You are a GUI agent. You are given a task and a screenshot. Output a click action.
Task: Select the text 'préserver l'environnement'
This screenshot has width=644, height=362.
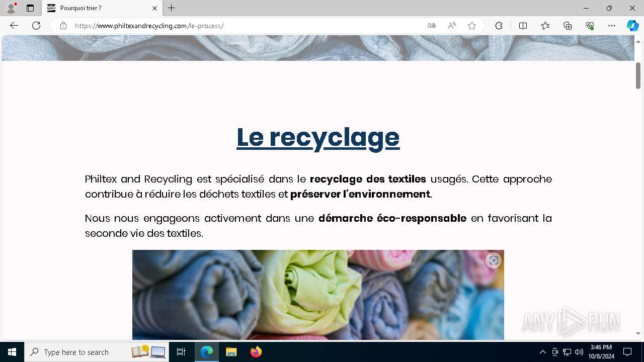(360, 194)
